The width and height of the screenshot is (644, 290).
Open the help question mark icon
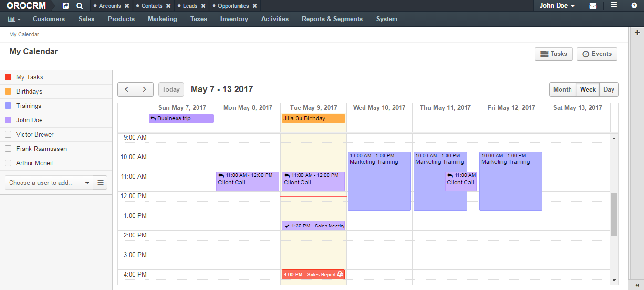click(x=634, y=6)
